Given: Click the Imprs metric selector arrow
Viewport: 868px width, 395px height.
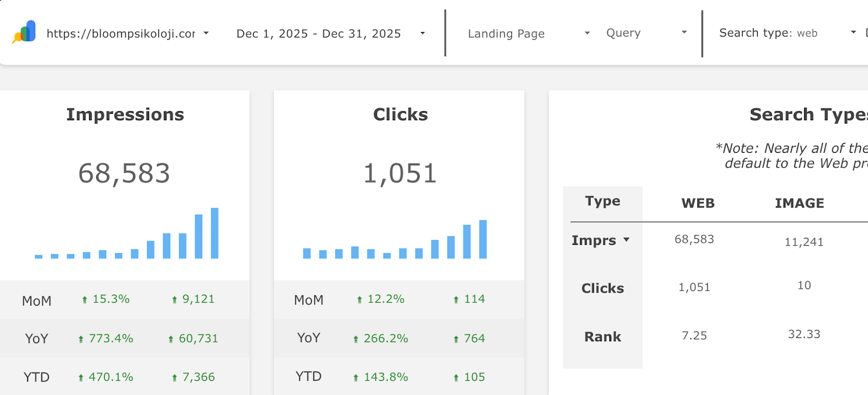Looking at the screenshot, I should pyautogui.click(x=627, y=239).
